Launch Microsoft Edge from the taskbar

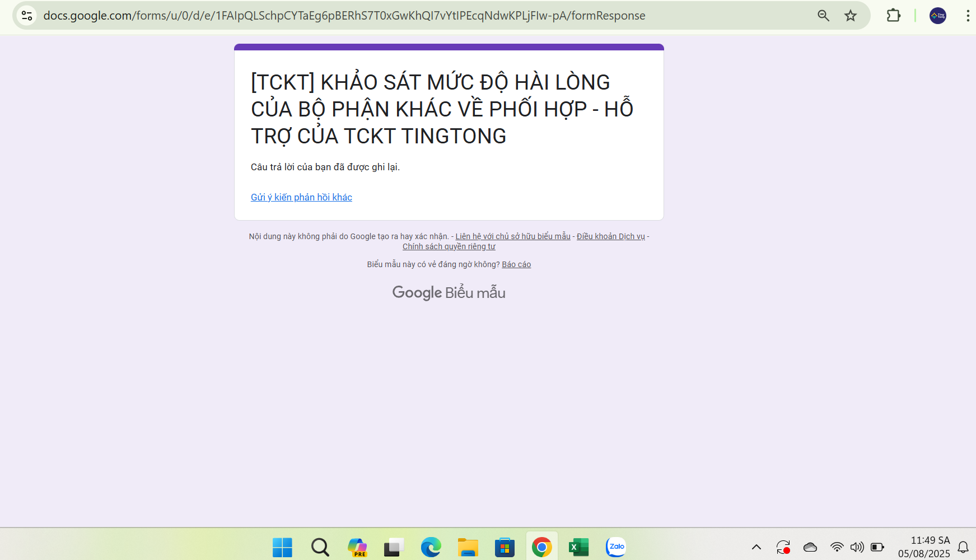click(x=431, y=547)
